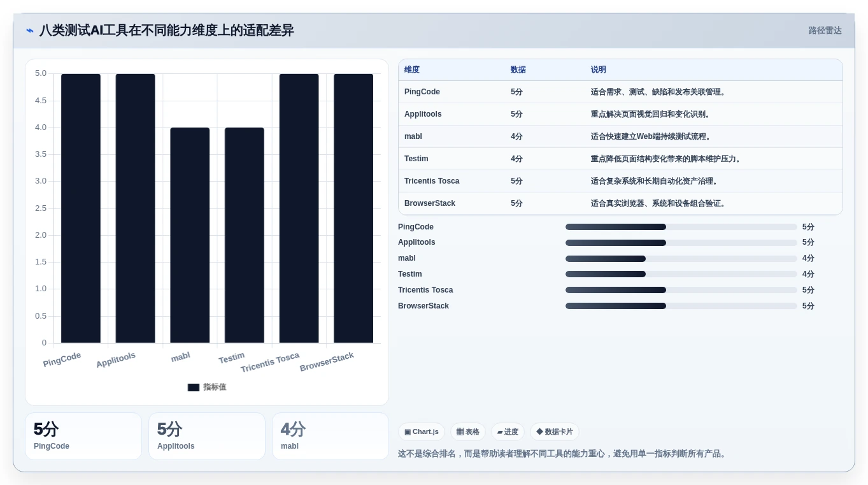Click description 适合复杂系统和长期自动化资产治理

click(x=655, y=181)
